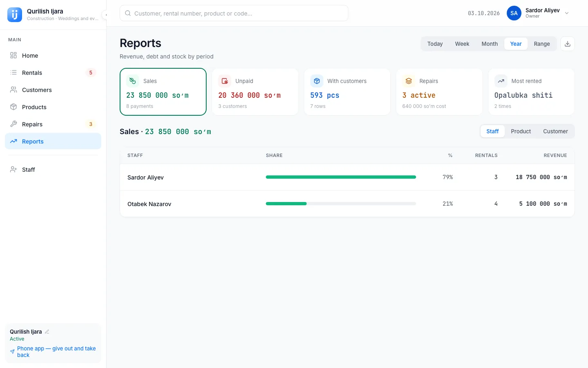Select the Sales summary card
This screenshot has height=368, width=588.
pyautogui.click(x=163, y=92)
